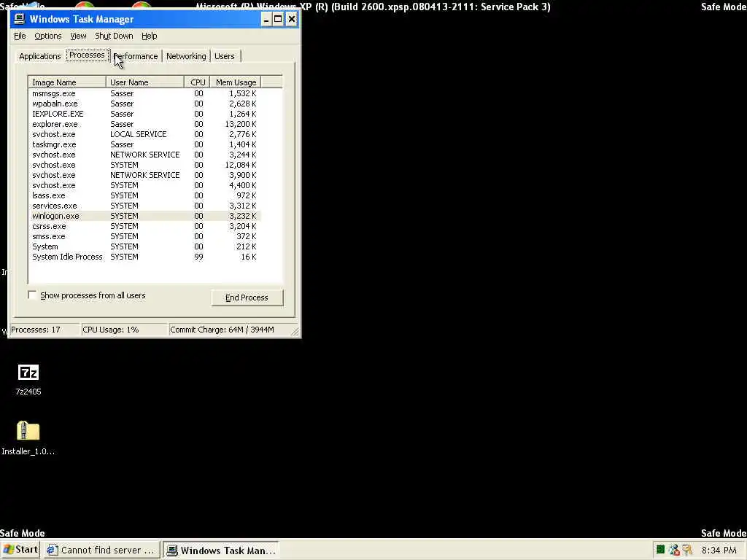Select the winlogon.exe process
This screenshot has height=560, width=747.
click(144, 216)
